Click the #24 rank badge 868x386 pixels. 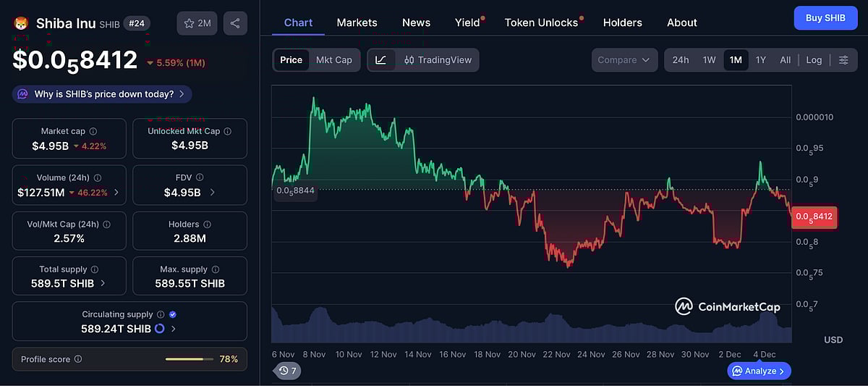(x=135, y=22)
